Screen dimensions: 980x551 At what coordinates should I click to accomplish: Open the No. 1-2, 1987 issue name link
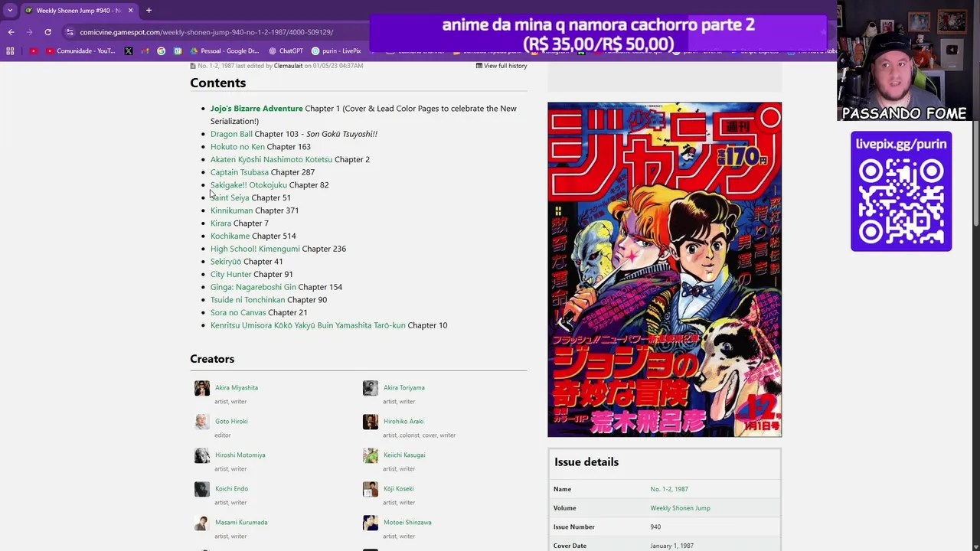pos(669,489)
